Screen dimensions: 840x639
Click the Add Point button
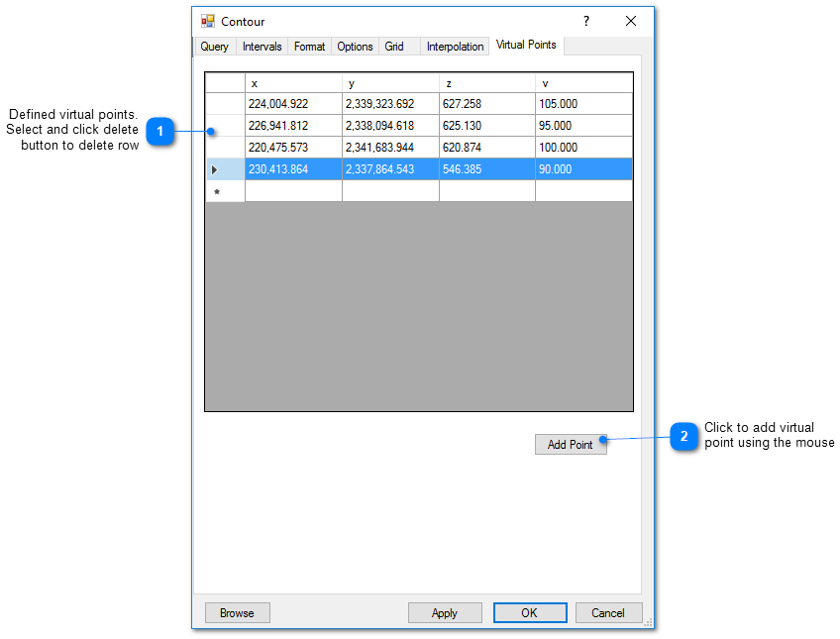pos(571,444)
